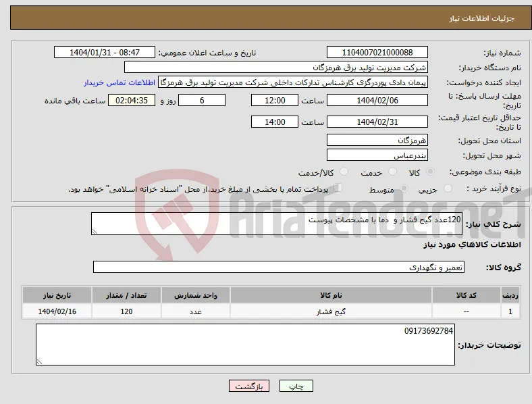The height and width of the screenshot is (404, 532).
Task: Click the general description text area
Action: [x=277, y=224]
